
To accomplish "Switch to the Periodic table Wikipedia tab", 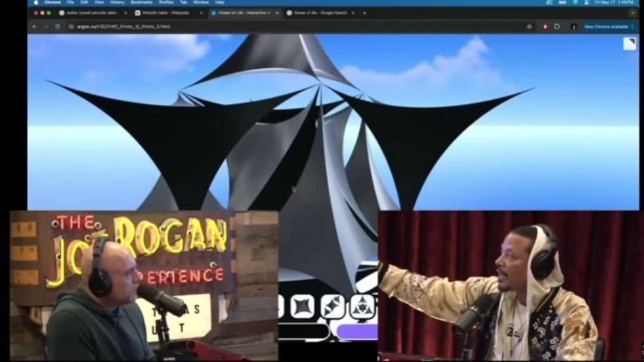I will (165, 13).
